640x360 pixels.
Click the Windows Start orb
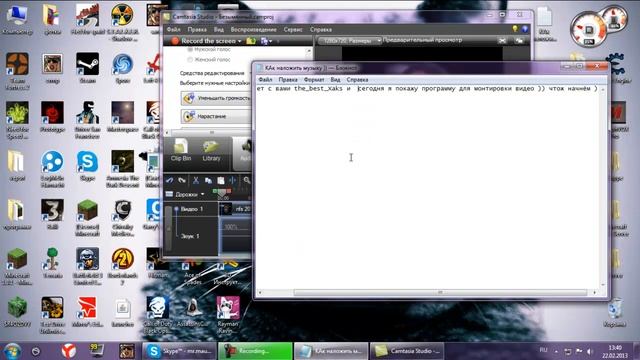(12, 351)
